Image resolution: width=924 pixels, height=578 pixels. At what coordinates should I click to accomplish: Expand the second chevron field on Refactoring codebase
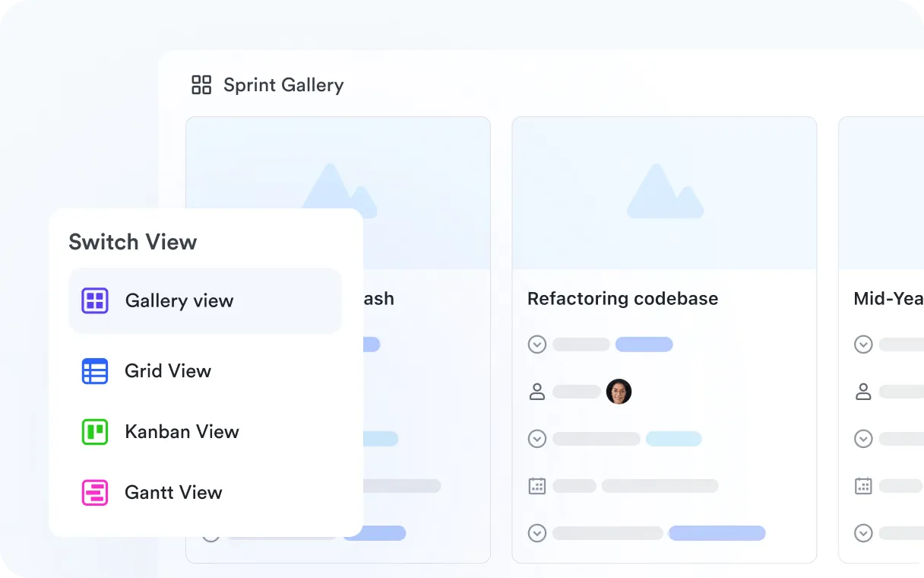click(x=537, y=439)
